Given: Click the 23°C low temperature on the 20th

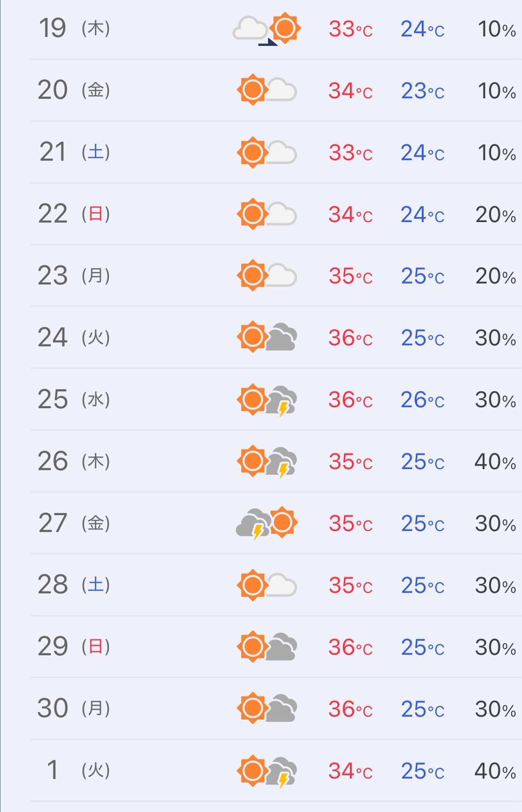Looking at the screenshot, I should coord(422,91).
